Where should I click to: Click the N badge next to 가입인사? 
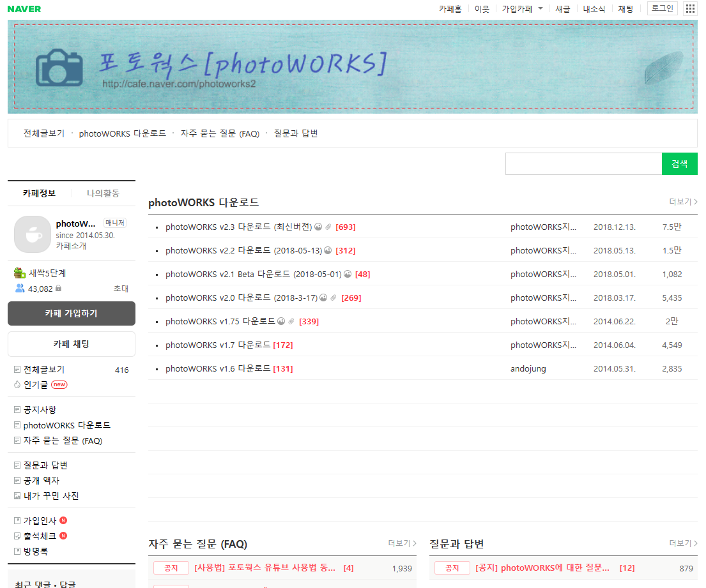tap(63, 520)
